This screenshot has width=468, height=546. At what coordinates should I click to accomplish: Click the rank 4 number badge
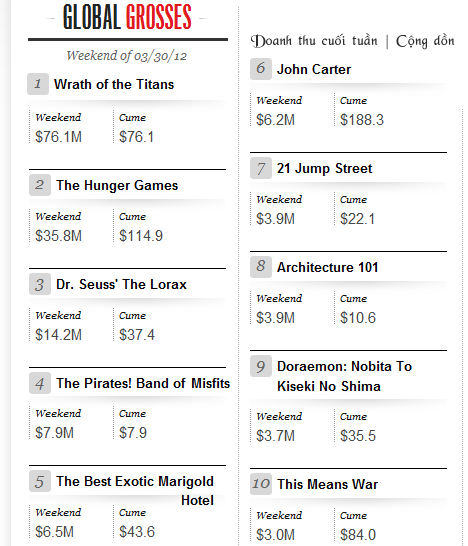(x=40, y=383)
